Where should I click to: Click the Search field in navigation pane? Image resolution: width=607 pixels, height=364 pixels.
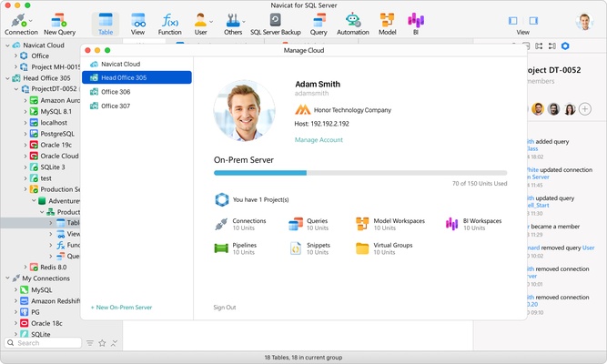click(x=43, y=343)
